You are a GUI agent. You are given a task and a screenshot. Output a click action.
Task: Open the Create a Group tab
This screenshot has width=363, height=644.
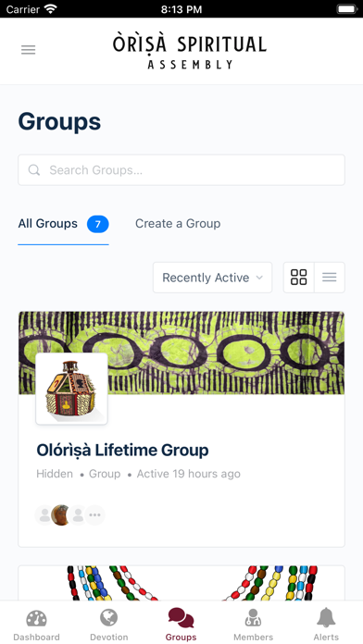tap(178, 224)
